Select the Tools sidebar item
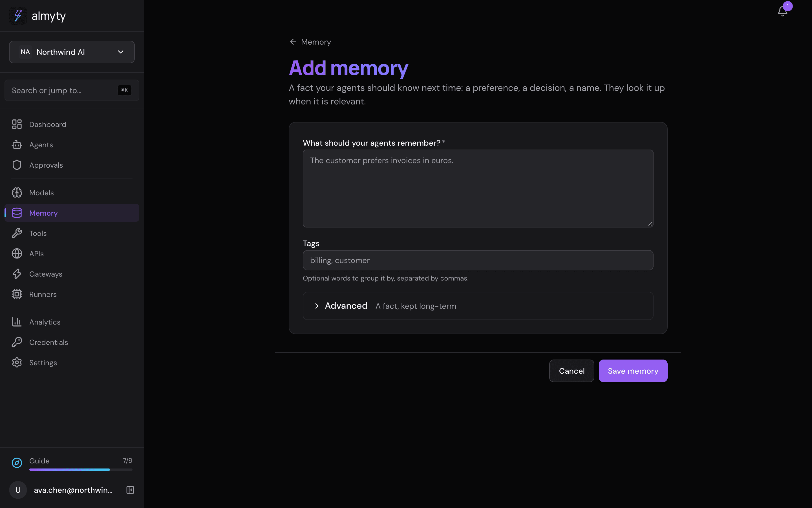 tap(72, 233)
